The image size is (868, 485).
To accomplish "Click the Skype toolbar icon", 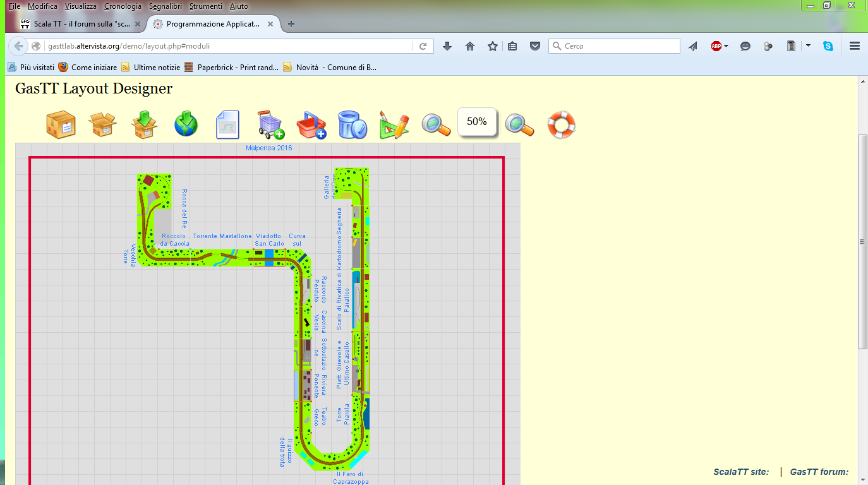I will (828, 46).
